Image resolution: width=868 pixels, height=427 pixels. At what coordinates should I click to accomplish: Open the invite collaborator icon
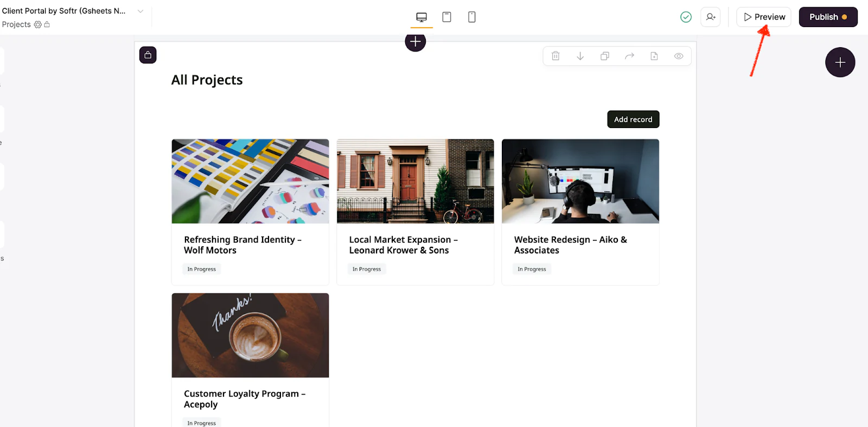tap(711, 17)
